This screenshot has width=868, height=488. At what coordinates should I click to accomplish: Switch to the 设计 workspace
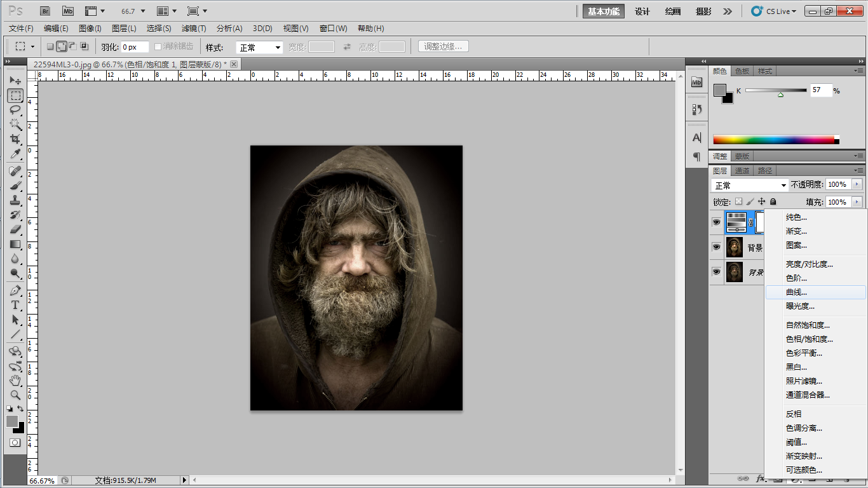pyautogui.click(x=642, y=11)
